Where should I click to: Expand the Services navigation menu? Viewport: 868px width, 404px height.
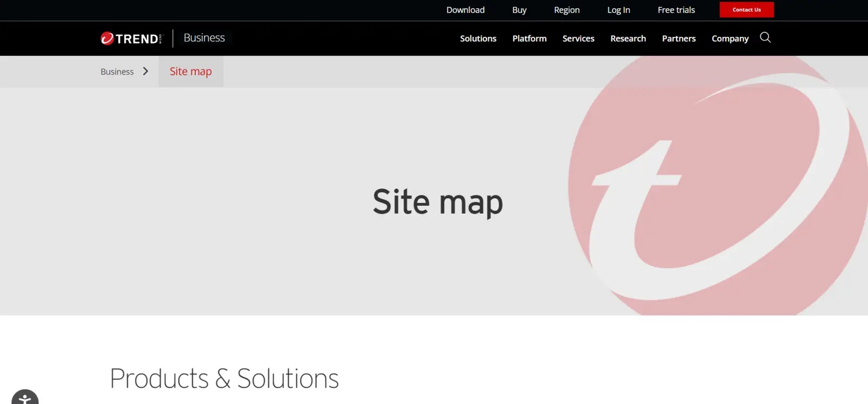[578, 39]
